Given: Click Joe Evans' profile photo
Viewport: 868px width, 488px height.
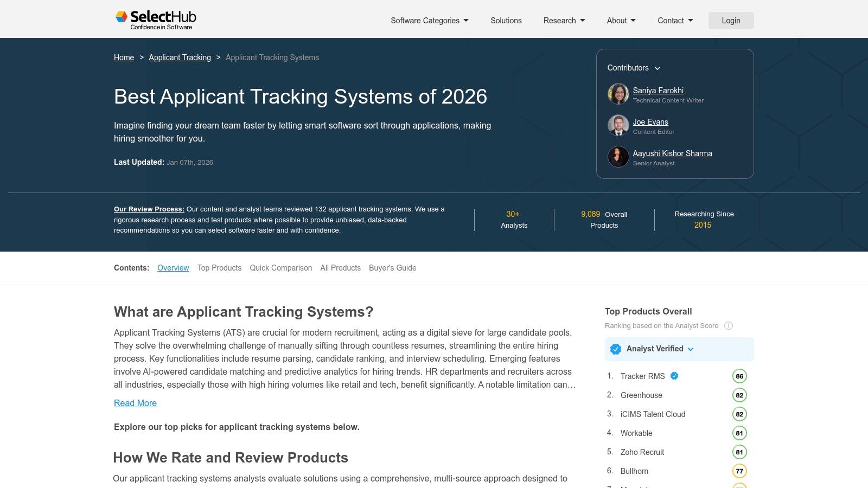Looking at the screenshot, I should tap(618, 125).
